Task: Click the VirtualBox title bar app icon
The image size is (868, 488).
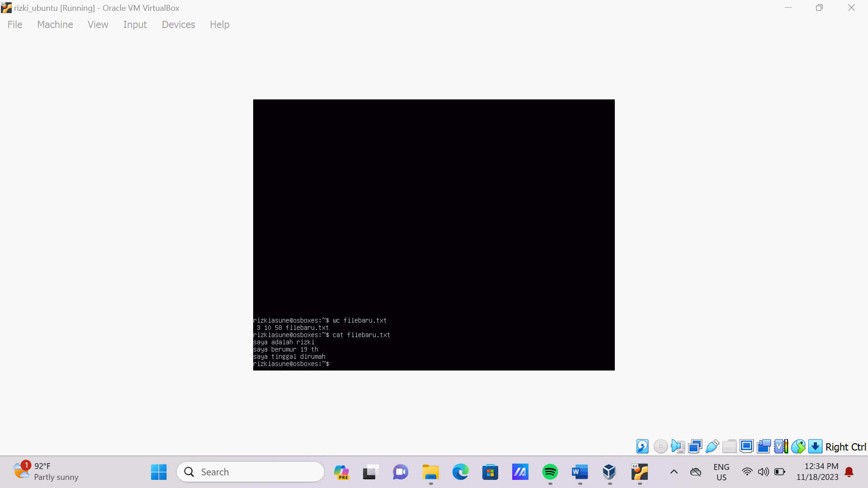Action: pyautogui.click(x=6, y=8)
